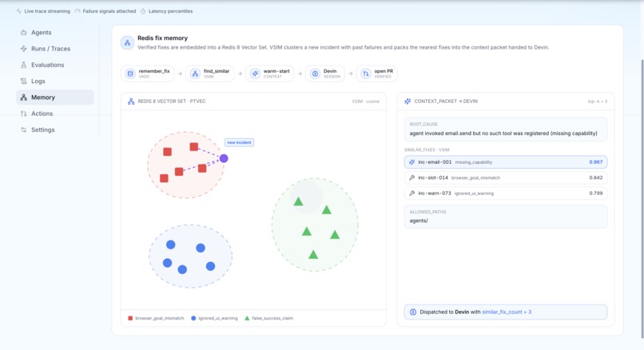Open the Evaluations page
The image size is (644, 350).
click(55, 65)
